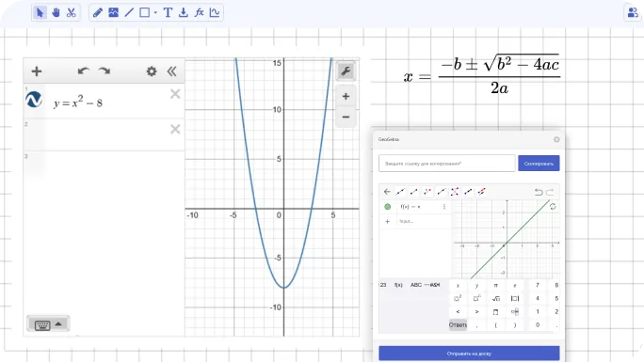Viewport: 644px width, 362px height.
Task: Switch to the f(x) keyboard tab
Action: click(398, 285)
